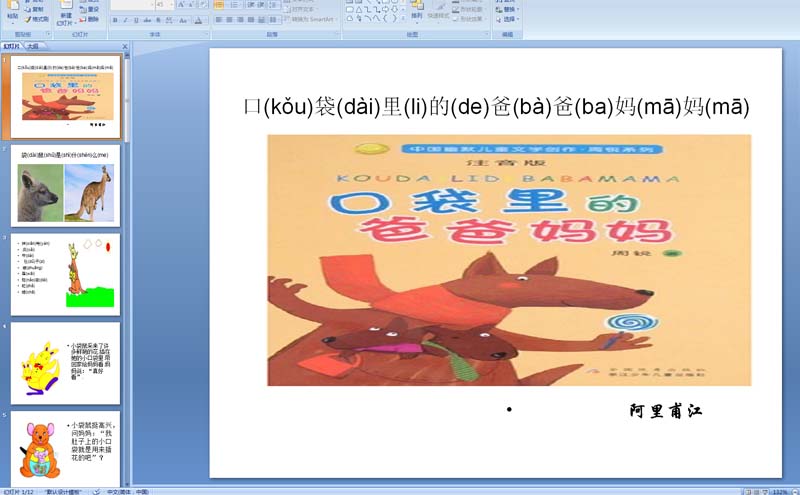Image resolution: width=800 pixels, height=495 pixels.
Task: Delete the slide using 删除 button
Action: [x=89, y=19]
